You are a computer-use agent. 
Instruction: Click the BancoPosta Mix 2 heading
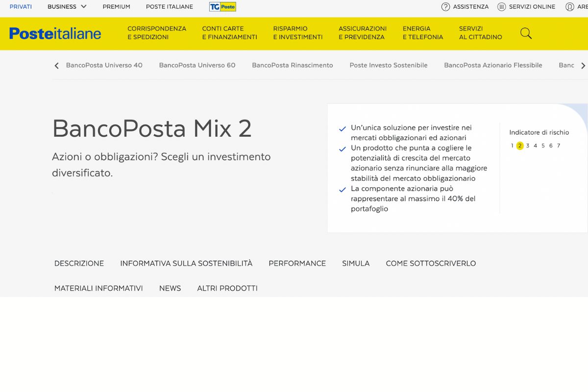(152, 129)
